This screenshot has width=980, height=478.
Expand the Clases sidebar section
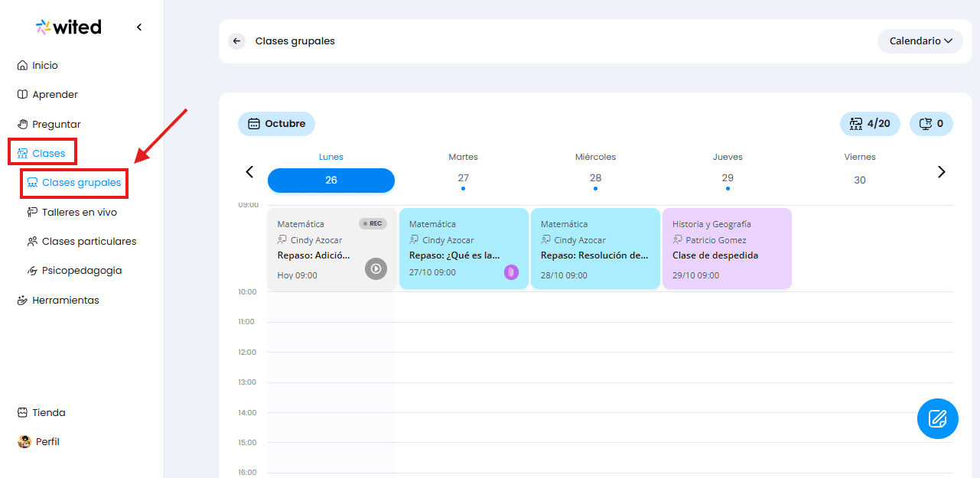[x=42, y=153]
